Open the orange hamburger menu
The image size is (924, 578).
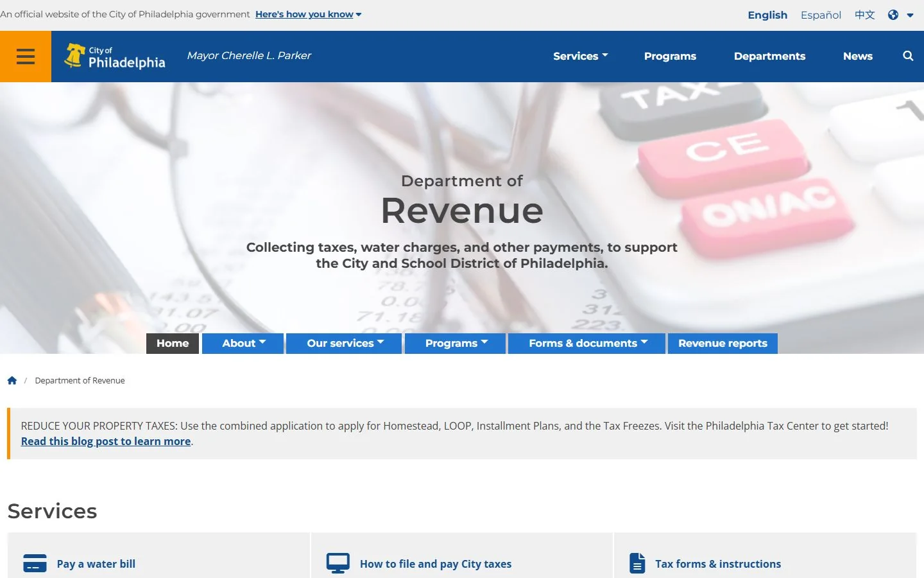[26, 57]
